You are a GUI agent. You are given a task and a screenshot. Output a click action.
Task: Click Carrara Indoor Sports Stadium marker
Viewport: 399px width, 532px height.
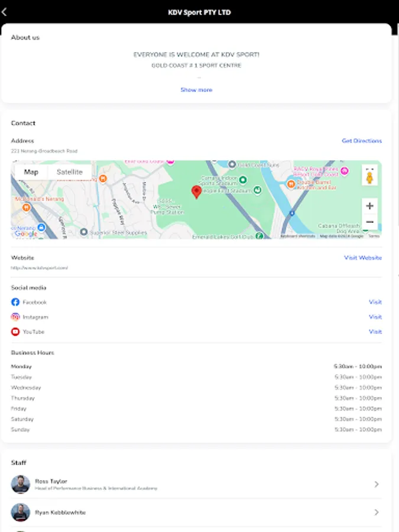tap(243, 180)
